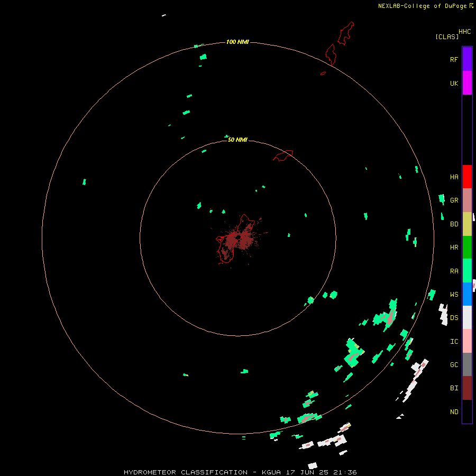Click the 50 NMI range ring label
The height and width of the screenshot is (476, 476).
tap(237, 140)
